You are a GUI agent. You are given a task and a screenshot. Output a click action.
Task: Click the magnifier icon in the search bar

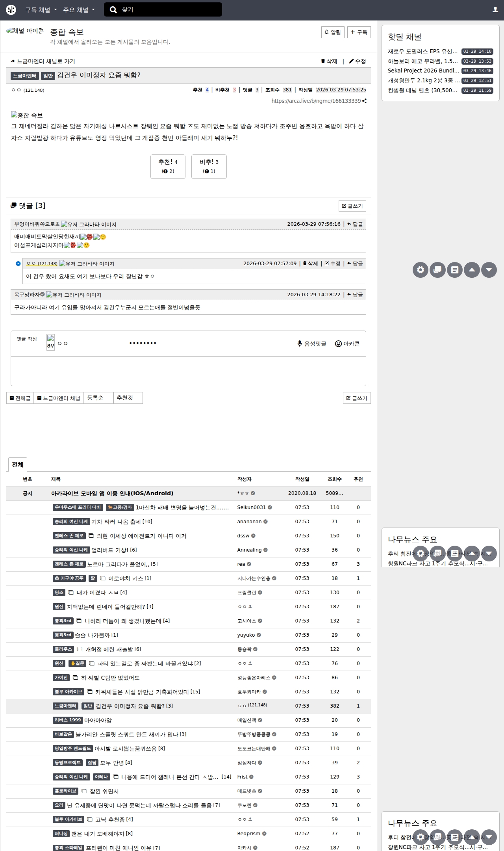coord(113,10)
